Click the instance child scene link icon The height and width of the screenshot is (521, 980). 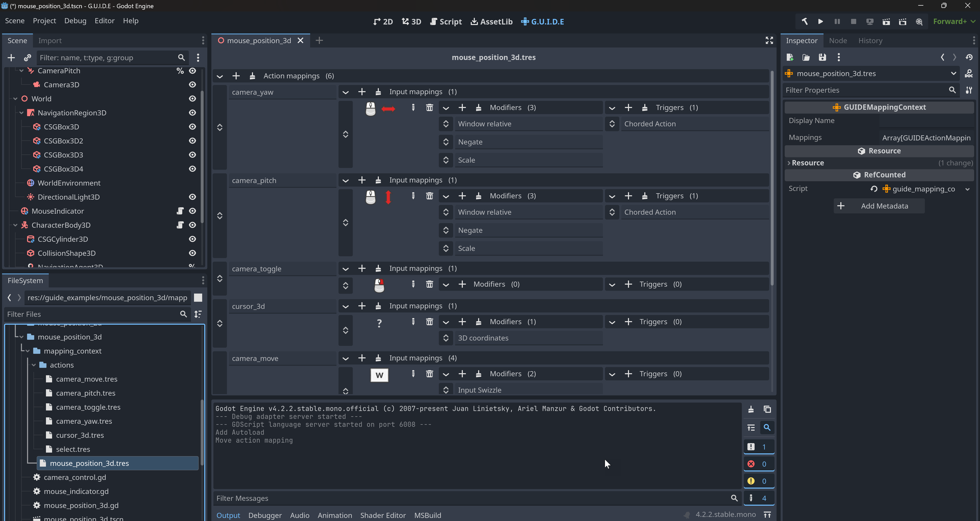pos(27,57)
